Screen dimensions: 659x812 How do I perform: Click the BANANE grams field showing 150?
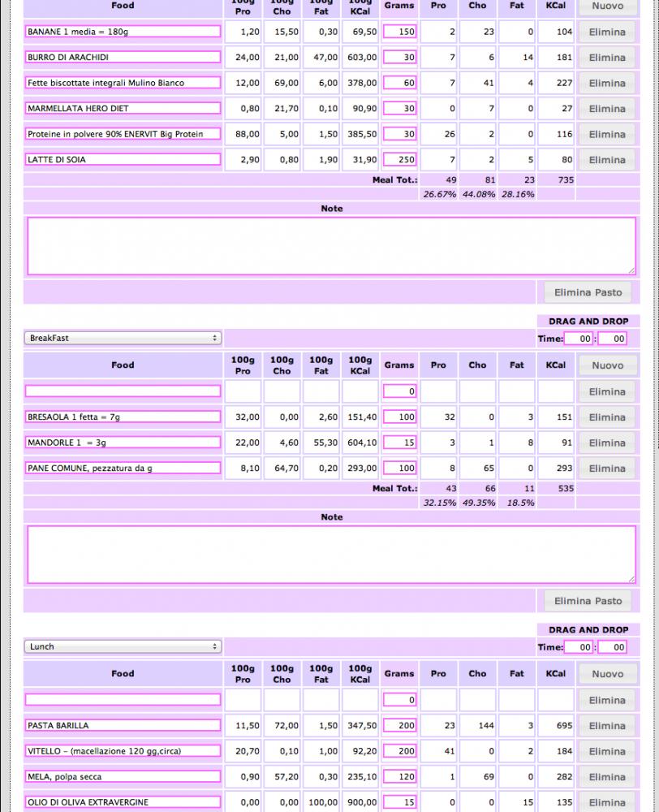399,32
